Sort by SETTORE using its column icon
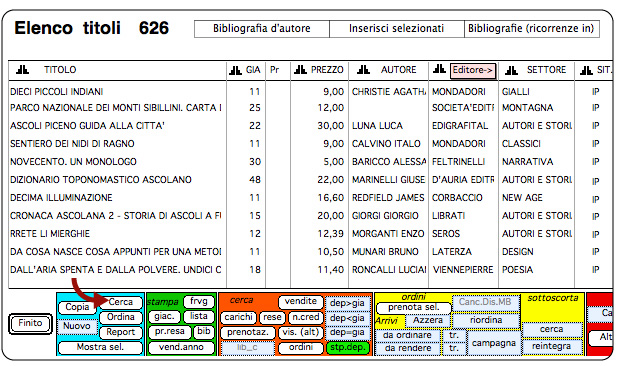Image resolution: width=622 pixels, height=366 pixels. [x=511, y=71]
